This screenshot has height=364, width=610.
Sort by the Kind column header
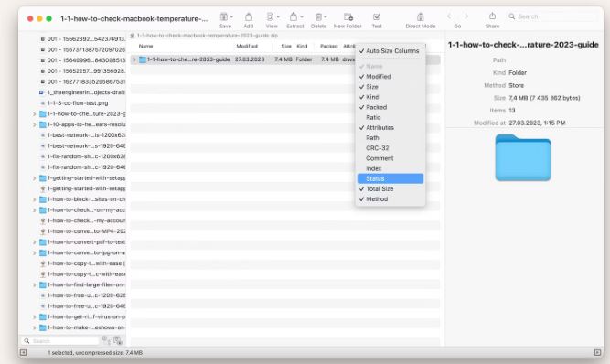303,46
